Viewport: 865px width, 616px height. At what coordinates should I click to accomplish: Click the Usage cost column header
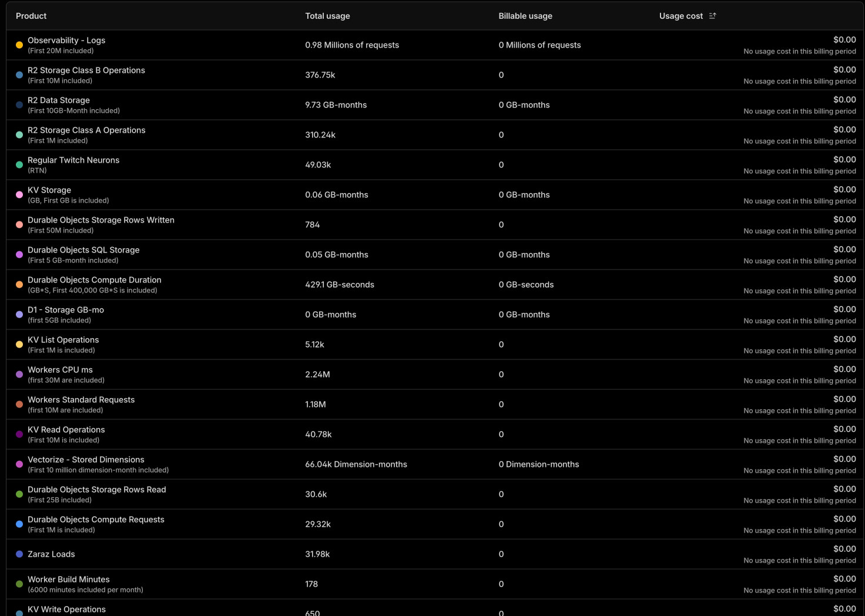point(680,16)
